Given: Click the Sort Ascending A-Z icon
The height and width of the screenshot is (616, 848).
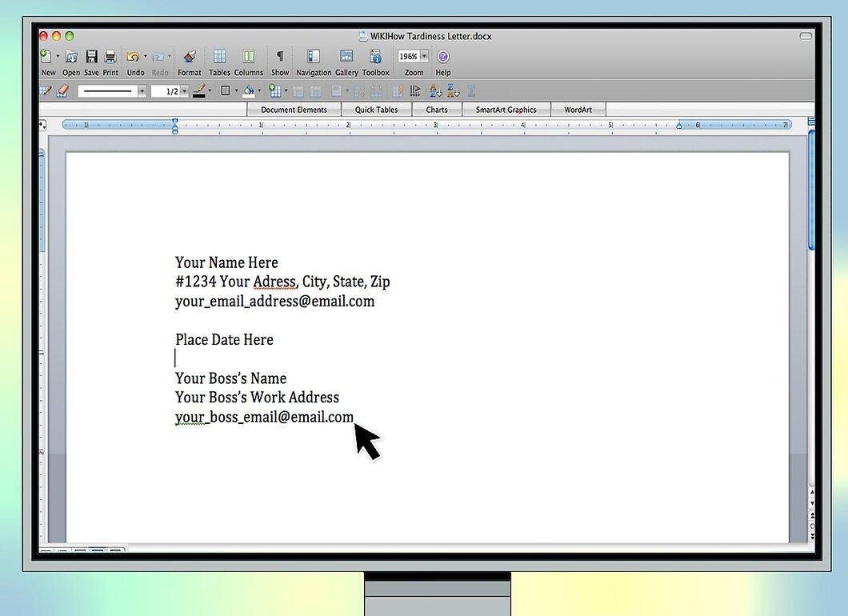Looking at the screenshot, I should 435,91.
